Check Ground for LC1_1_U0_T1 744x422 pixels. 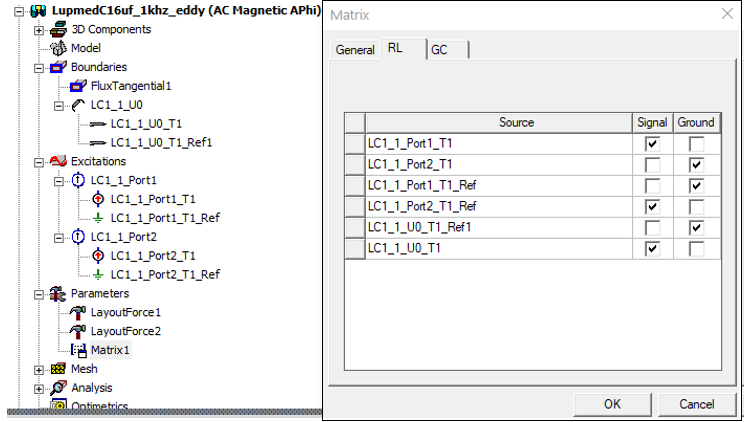tap(697, 249)
